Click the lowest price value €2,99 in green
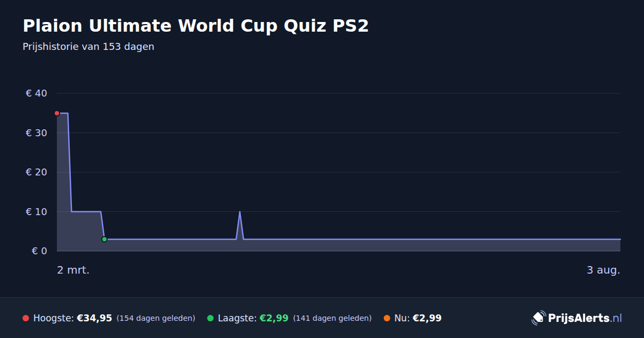 point(274,318)
